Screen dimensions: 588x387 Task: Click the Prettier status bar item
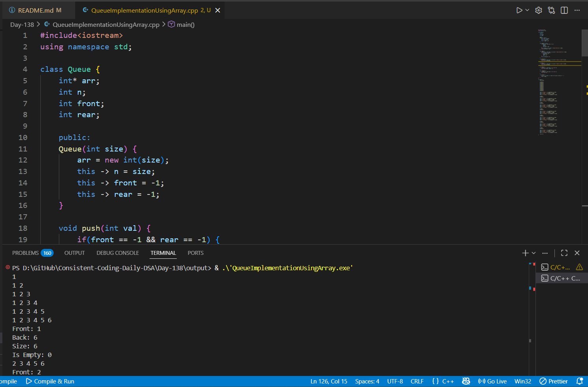click(x=553, y=381)
